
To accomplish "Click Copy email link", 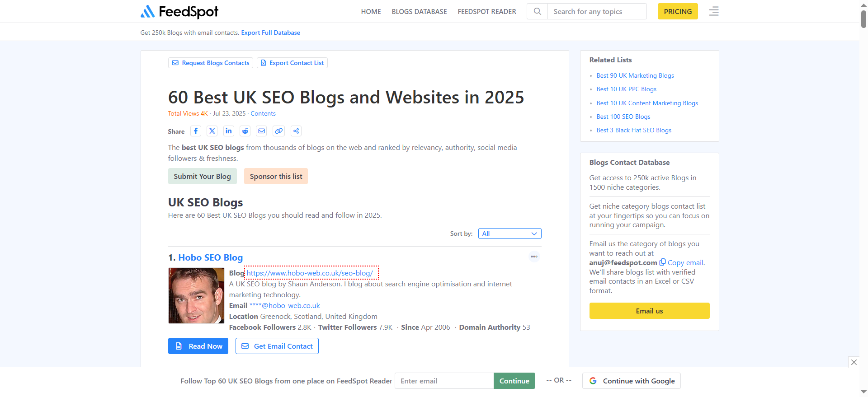I will coord(682,262).
